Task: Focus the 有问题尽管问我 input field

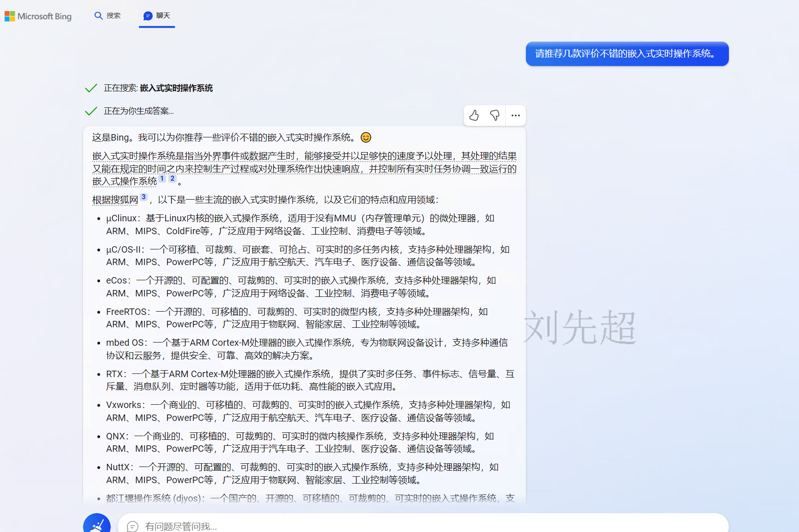Action: point(423,525)
